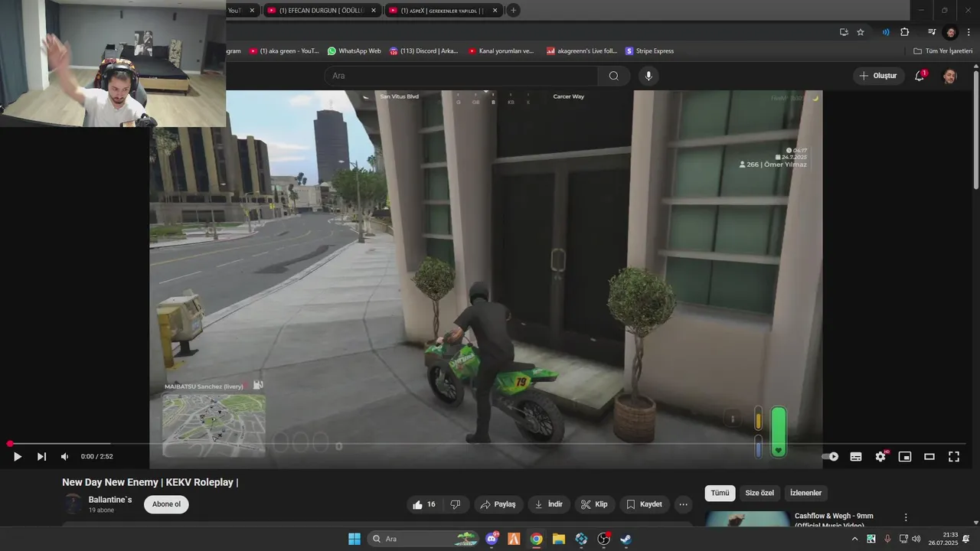Select the Size özel filter chip
Screen dimensions: 980x551
point(759,494)
